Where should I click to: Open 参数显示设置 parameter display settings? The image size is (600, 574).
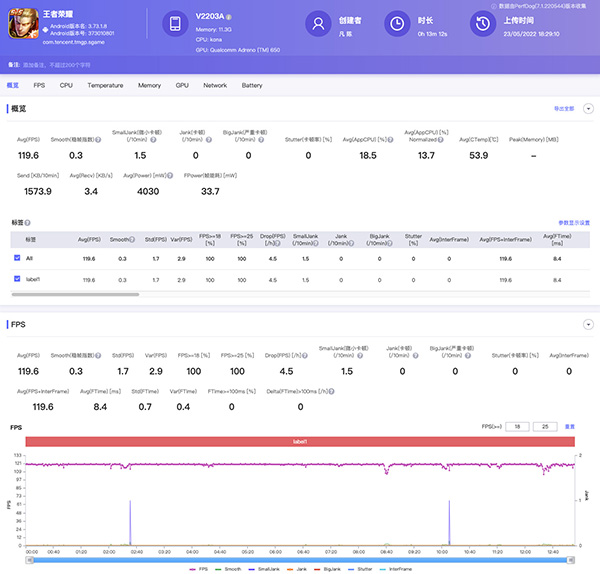point(573,222)
